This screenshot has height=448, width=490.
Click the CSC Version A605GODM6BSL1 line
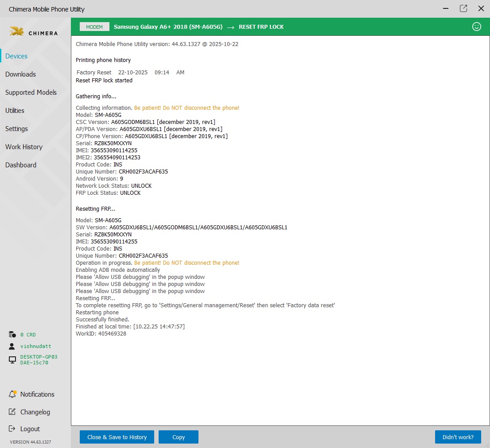tap(145, 122)
